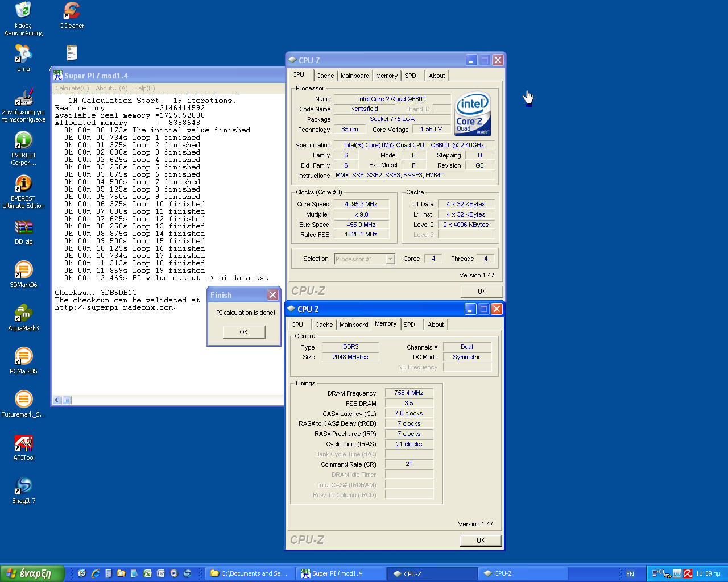
Task: Open the CCleaner desktop icon
Action: tap(72, 15)
